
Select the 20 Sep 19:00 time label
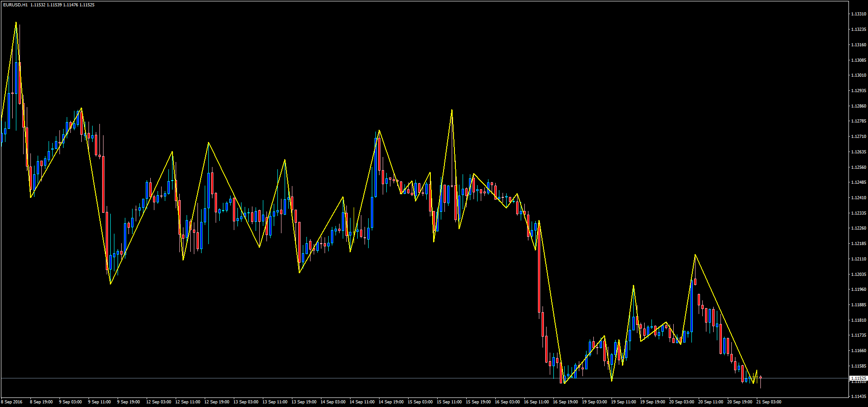click(x=740, y=402)
